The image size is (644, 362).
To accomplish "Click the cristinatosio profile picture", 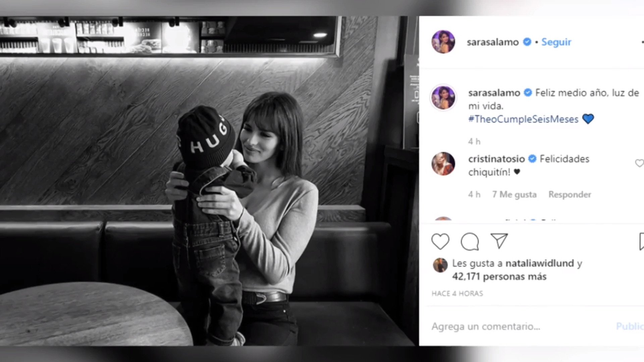I will point(443,164).
